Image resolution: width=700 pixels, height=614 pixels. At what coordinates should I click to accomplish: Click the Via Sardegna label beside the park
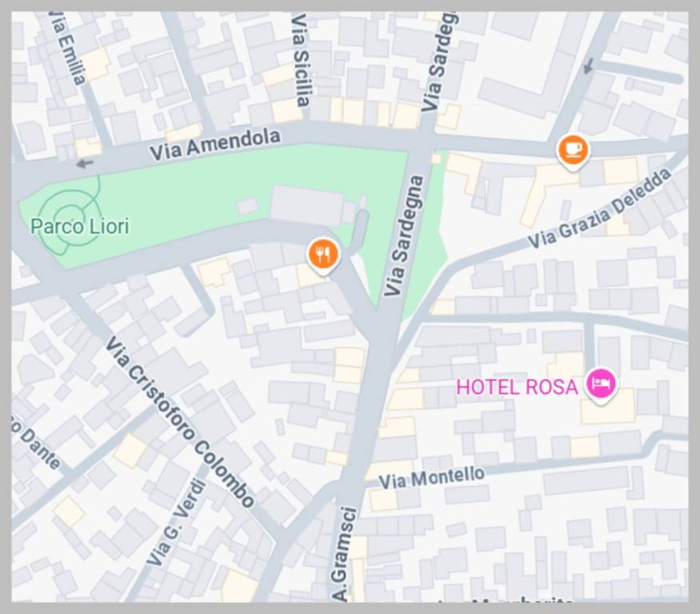point(404,236)
